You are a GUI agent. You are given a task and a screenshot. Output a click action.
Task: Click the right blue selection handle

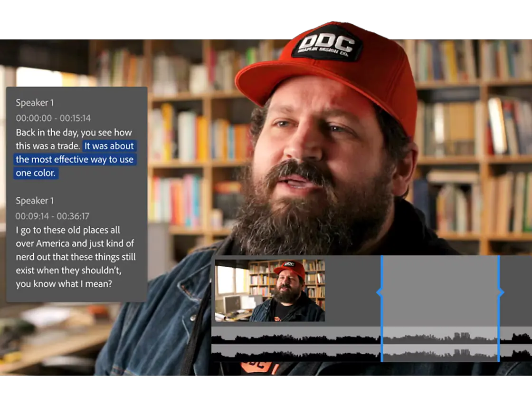pos(500,292)
